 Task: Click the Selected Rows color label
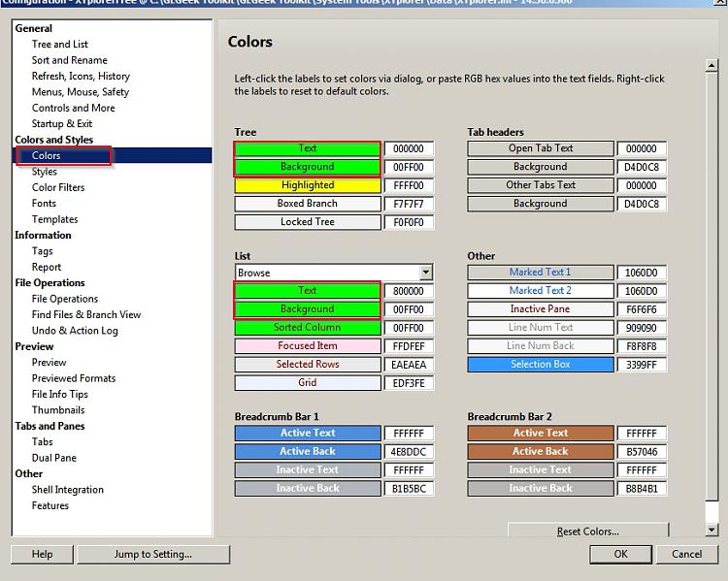tap(308, 365)
